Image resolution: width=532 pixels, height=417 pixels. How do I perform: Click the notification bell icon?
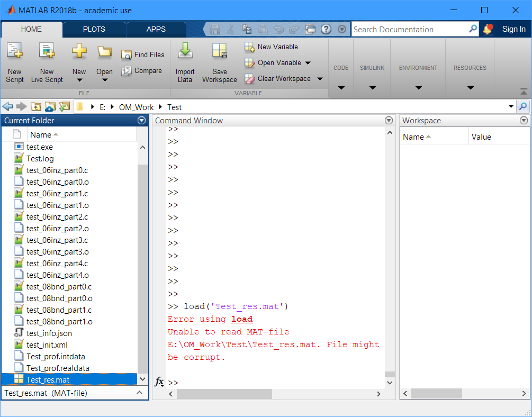[488, 29]
